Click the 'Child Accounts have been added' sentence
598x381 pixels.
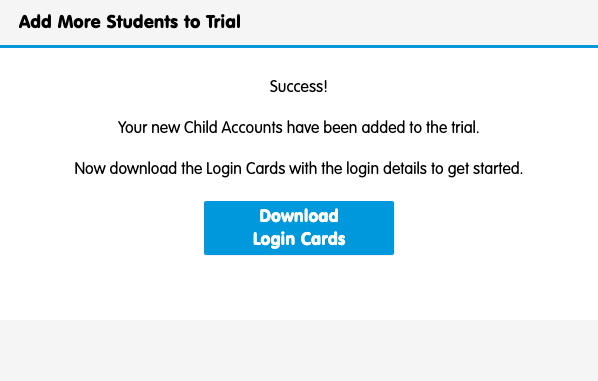298,127
